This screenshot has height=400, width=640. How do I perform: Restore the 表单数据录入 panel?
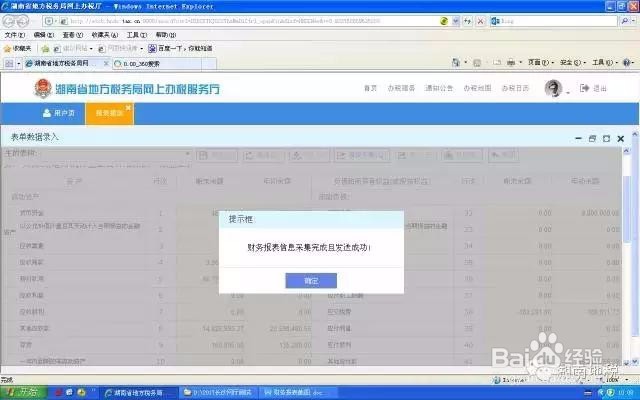(x=592, y=139)
